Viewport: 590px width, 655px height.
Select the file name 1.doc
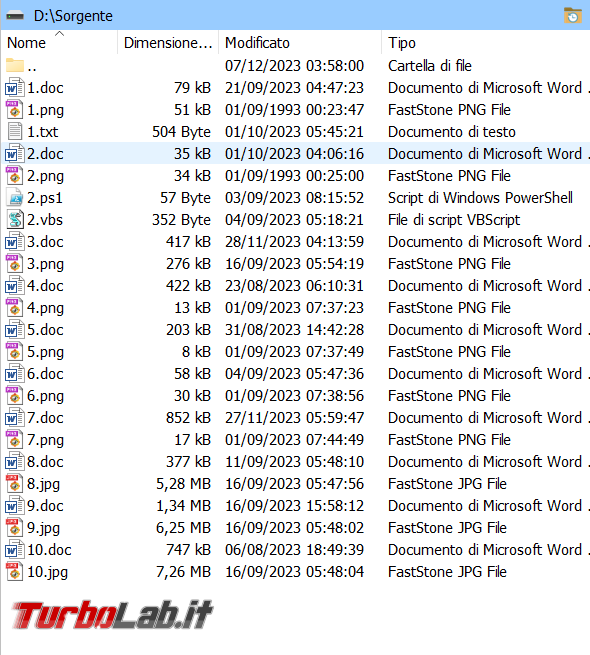point(45,88)
